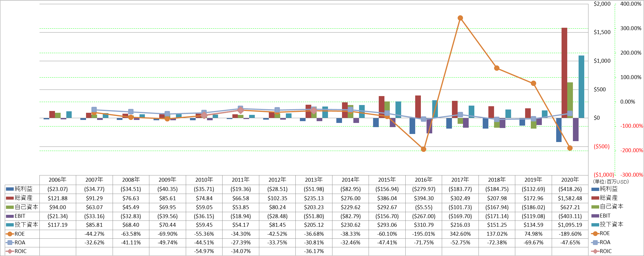The height and width of the screenshot is (256, 644).
Task: Click the ROE value -195.01%
Action: 424,234
